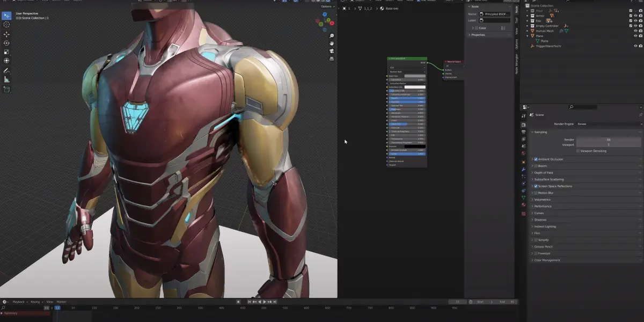Enable the Bloom checkbox
Image resolution: width=644 pixels, height=322 pixels.
[536, 166]
